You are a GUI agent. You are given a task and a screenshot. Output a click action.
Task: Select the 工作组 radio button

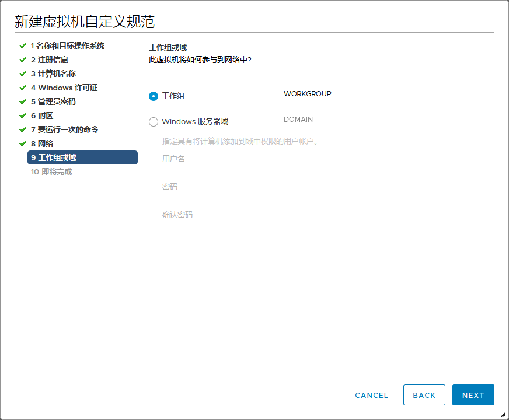pos(154,96)
